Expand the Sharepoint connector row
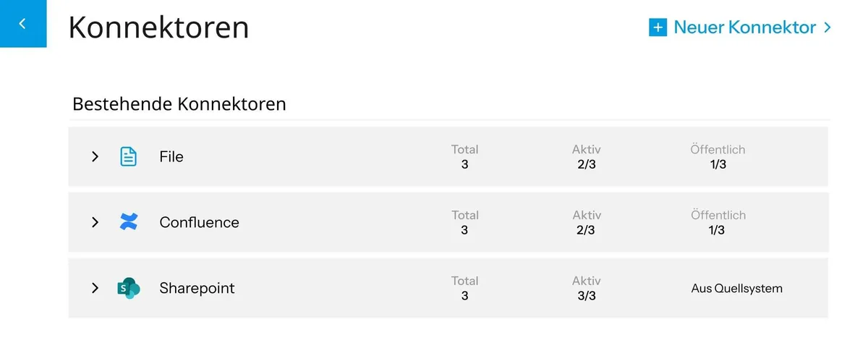 [95, 288]
